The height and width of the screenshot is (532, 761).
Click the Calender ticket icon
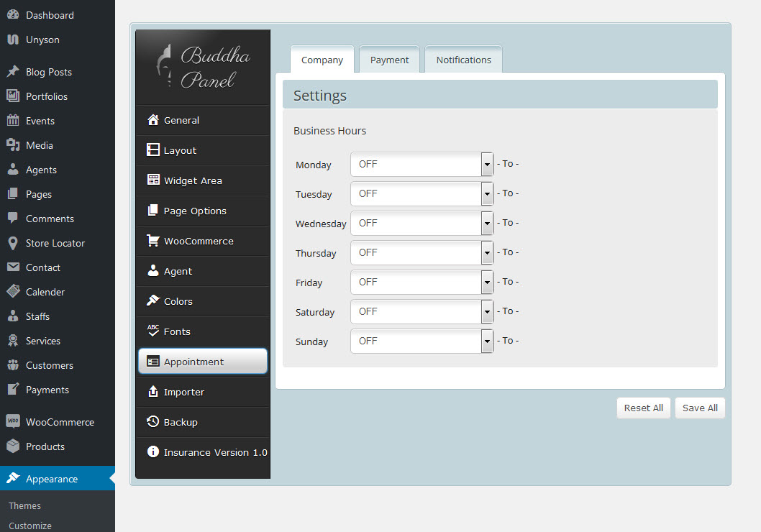point(13,291)
